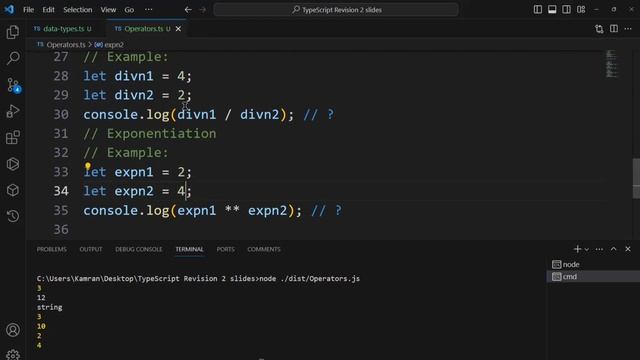
Task: Switch to the COMMENTS panel tab
Action: (x=264, y=249)
